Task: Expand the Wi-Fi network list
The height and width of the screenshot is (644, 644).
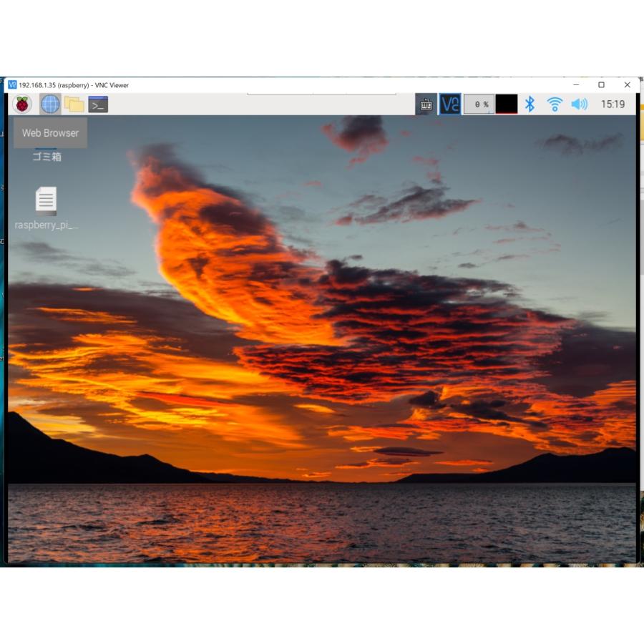Action: tap(555, 104)
